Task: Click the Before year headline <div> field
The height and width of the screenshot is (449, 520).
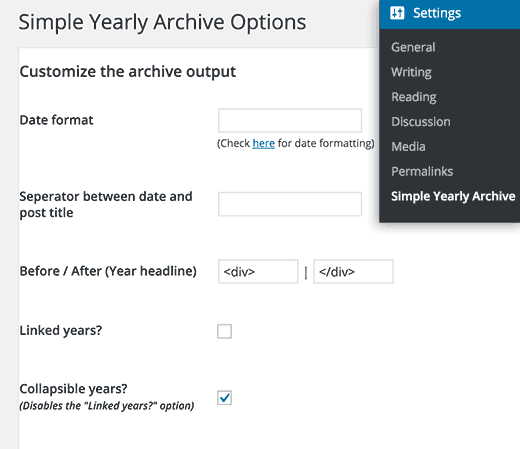Action: tap(258, 272)
